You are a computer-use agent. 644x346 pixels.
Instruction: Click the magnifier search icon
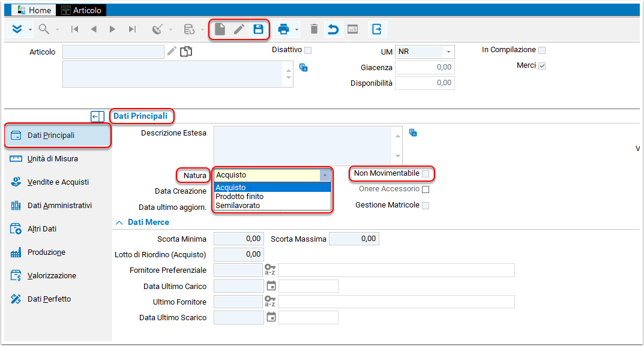[x=44, y=29]
